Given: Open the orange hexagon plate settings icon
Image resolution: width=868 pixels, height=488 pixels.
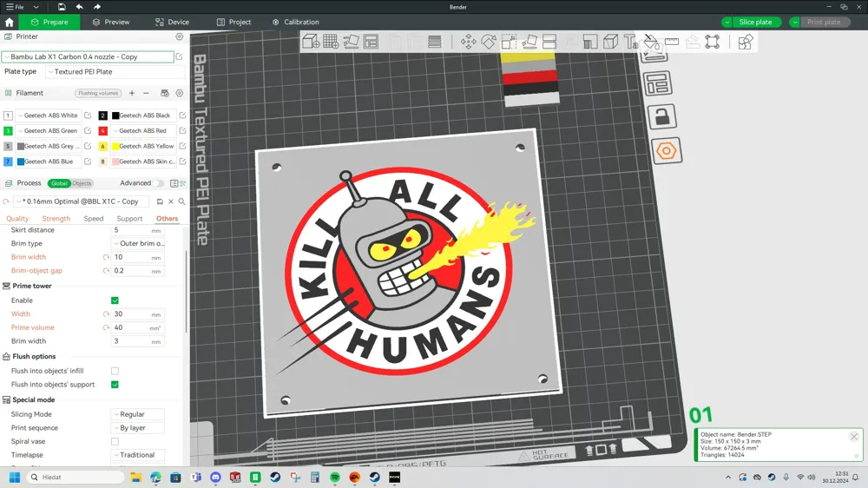Looking at the screenshot, I should coord(666,151).
